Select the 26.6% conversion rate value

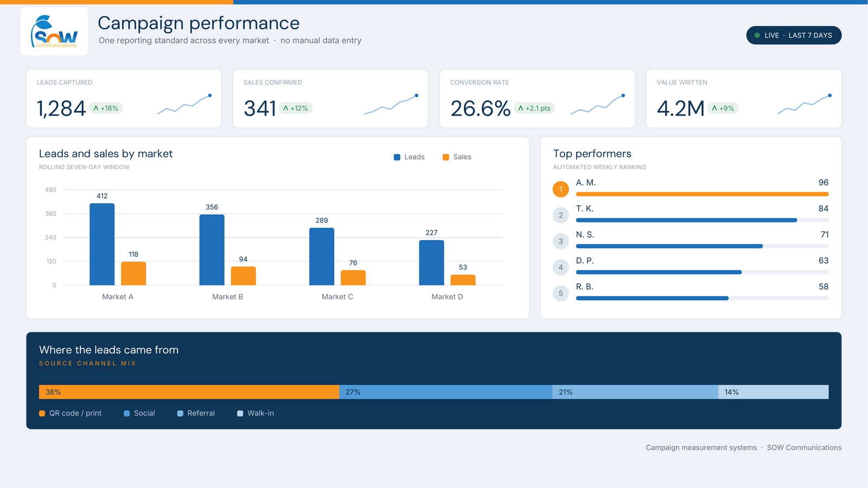[x=480, y=108]
